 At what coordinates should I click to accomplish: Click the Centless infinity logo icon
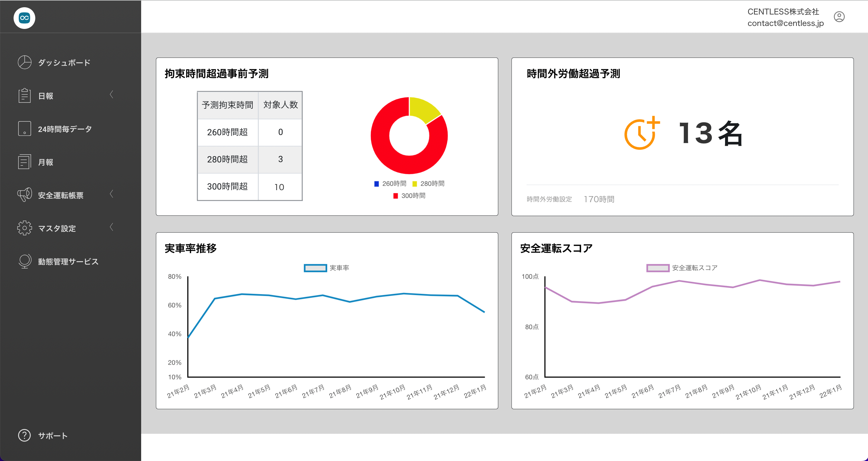[x=24, y=18]
